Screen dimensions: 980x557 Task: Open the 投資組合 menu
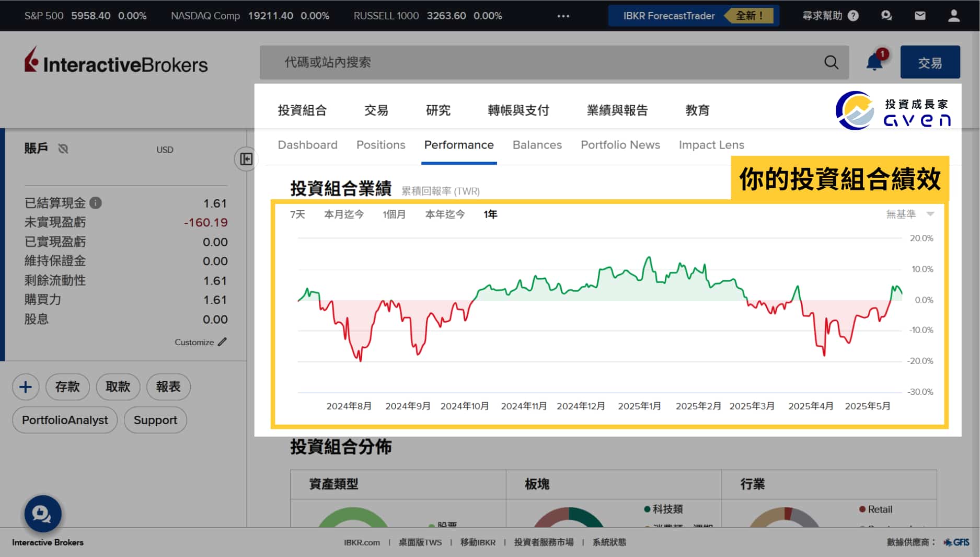[302, 110]
